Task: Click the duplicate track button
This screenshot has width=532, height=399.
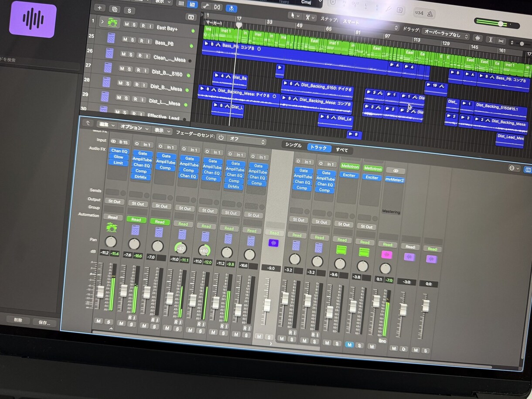Action: 115,9
